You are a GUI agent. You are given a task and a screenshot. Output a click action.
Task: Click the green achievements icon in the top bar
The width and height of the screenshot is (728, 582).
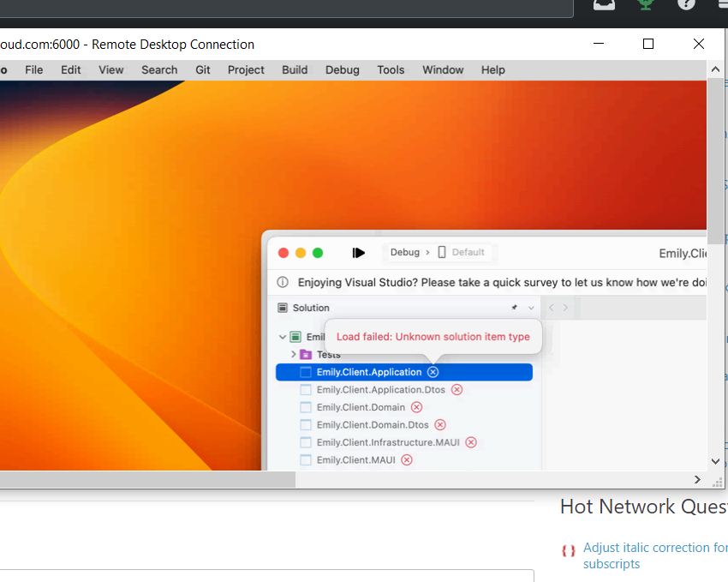[644, 4]
